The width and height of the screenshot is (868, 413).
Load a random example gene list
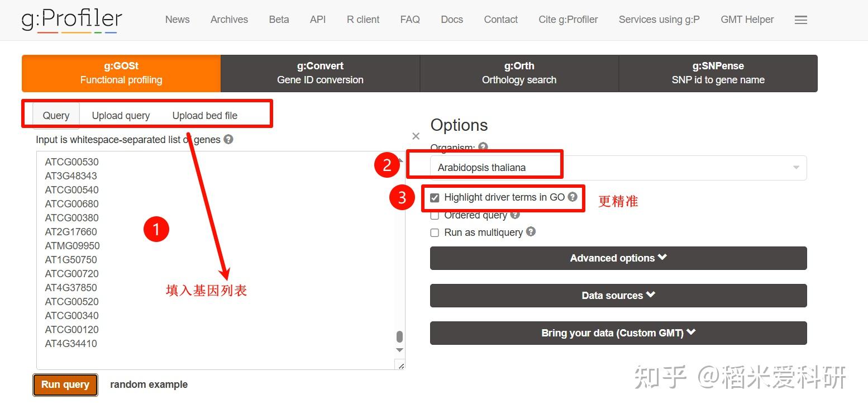point(149,384)
